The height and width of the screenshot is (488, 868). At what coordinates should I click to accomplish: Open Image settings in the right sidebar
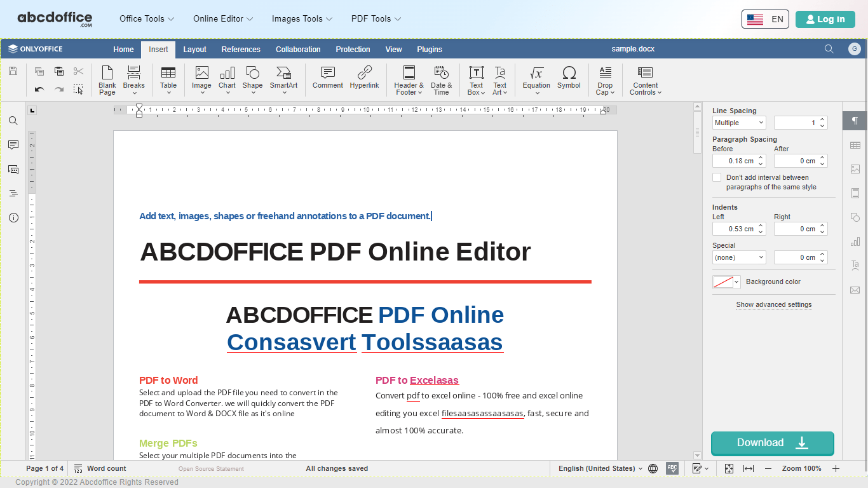pyautogui.click(x=855, y=169)
